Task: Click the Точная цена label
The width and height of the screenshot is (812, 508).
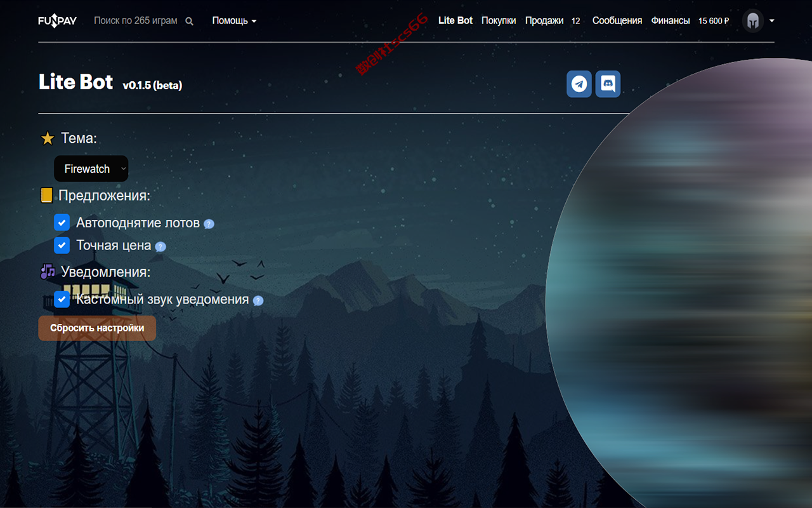Action: click(x=114, y=245)
